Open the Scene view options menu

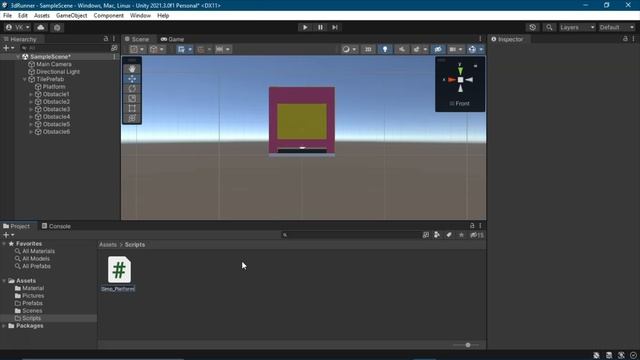[x=480, y=39]
